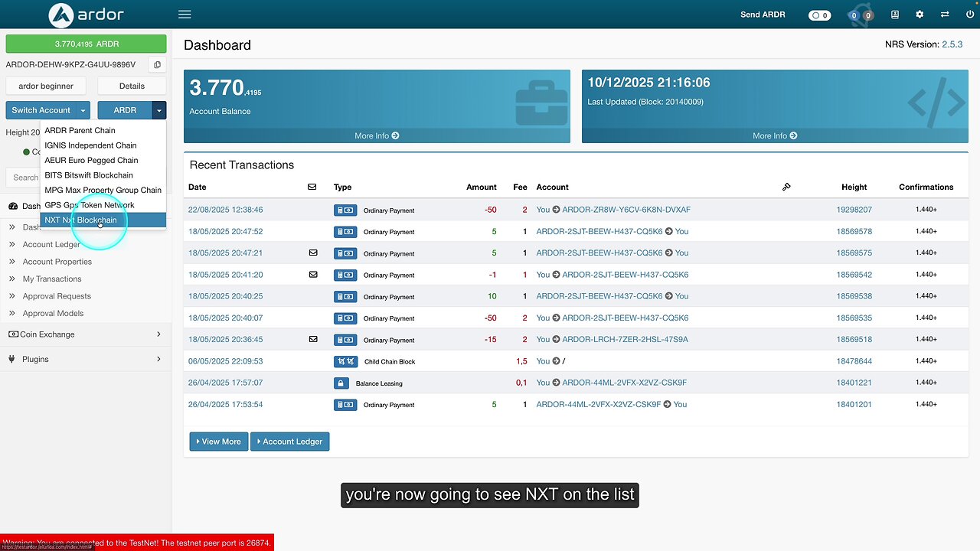The width and height of the screenshot is (980, 551).
Task: Open block height 18478644
Action: (x=854, y=361)
